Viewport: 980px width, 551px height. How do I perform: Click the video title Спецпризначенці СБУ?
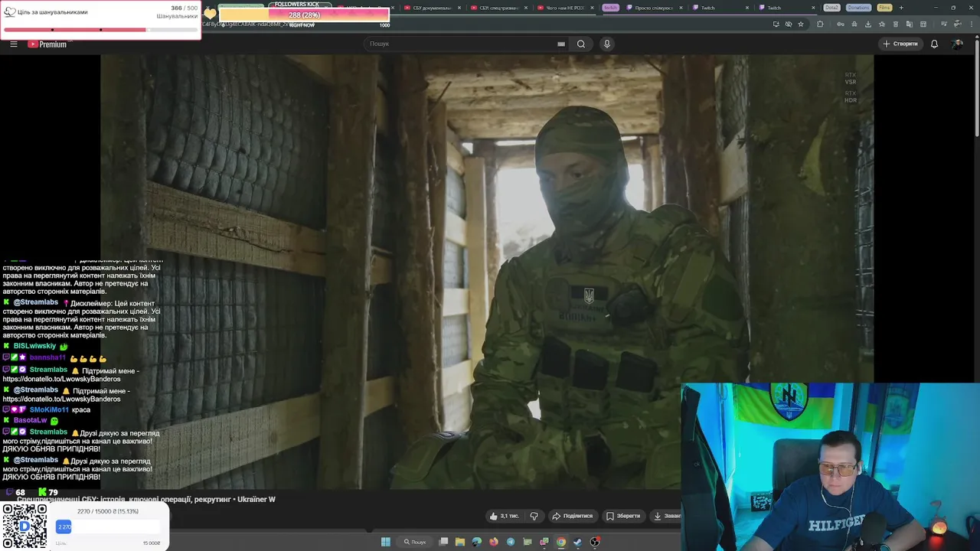(x=146, y=499)
